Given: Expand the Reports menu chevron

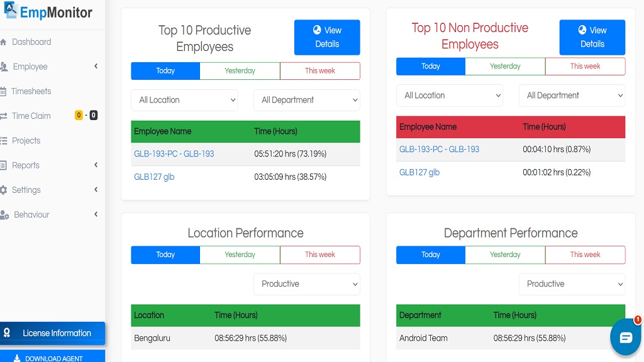Looking at the screenshot, I should (x=96, y=165).
